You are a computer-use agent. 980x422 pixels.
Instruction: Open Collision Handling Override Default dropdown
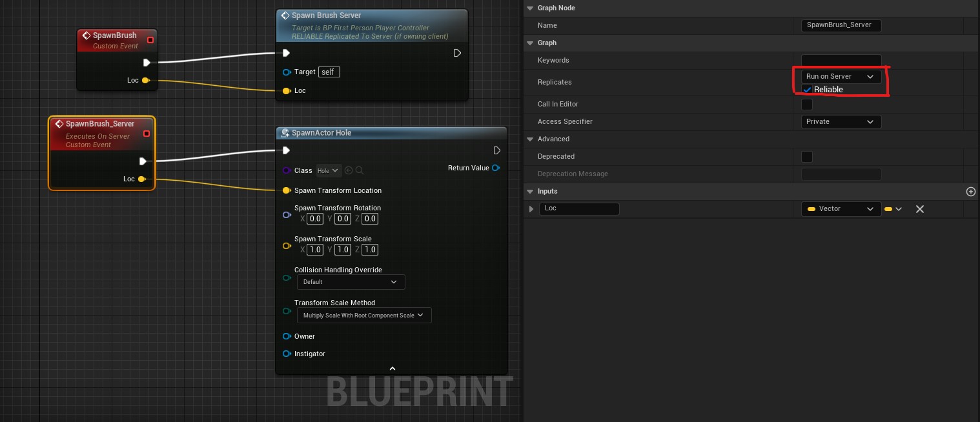point(351,282)
